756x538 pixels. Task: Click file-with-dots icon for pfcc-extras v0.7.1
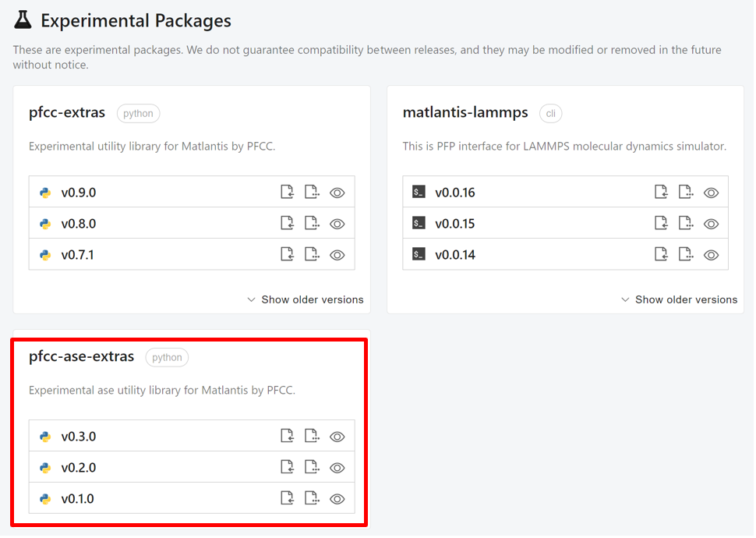pos(312,255)
